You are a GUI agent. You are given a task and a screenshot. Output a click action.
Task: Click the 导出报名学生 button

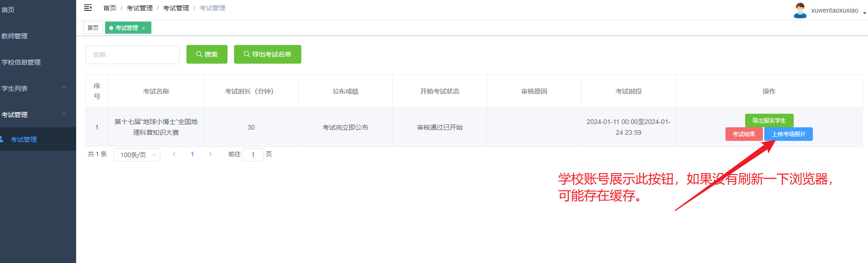(x=769, y=121)
